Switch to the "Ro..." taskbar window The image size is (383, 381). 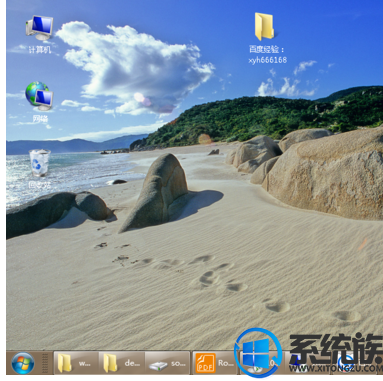(x=214, y=363)
